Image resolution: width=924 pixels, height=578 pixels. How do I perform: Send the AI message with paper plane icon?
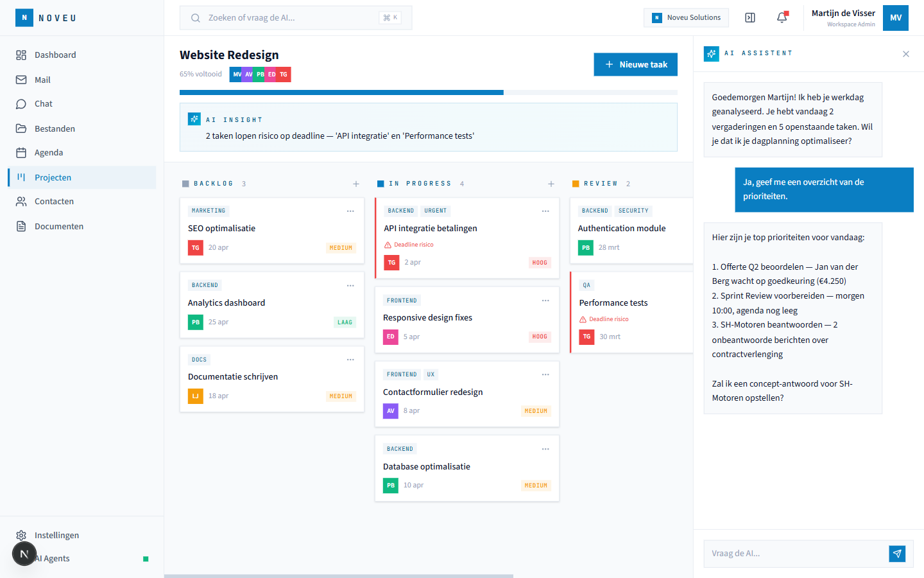coord(897,554)
